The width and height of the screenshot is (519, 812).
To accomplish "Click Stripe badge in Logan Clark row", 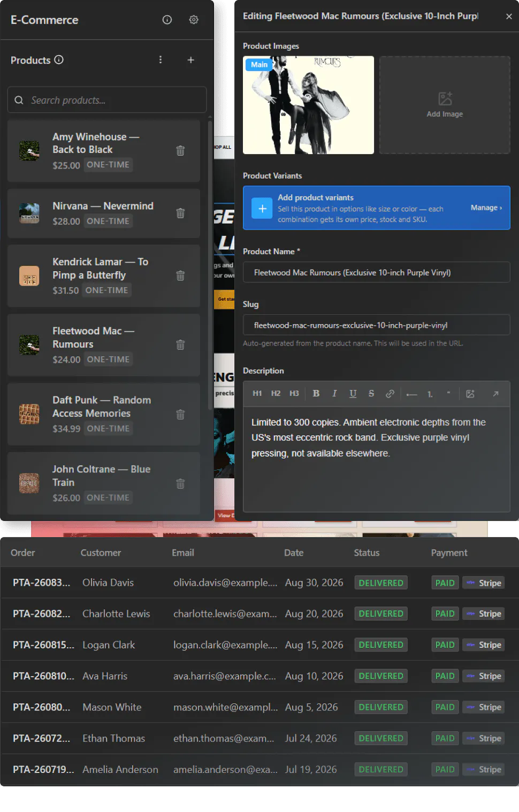I will click(484, 645).
